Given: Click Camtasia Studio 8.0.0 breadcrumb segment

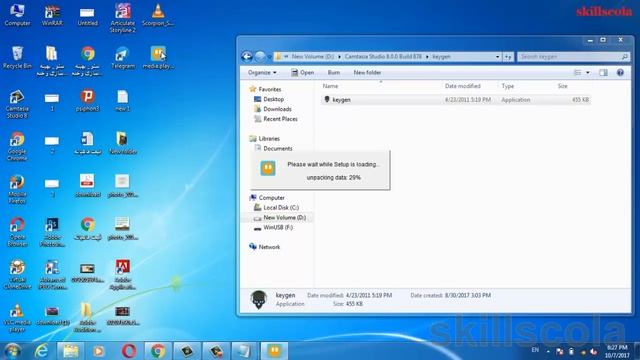Looking at the screenshot, I should [x=383, y=57].
